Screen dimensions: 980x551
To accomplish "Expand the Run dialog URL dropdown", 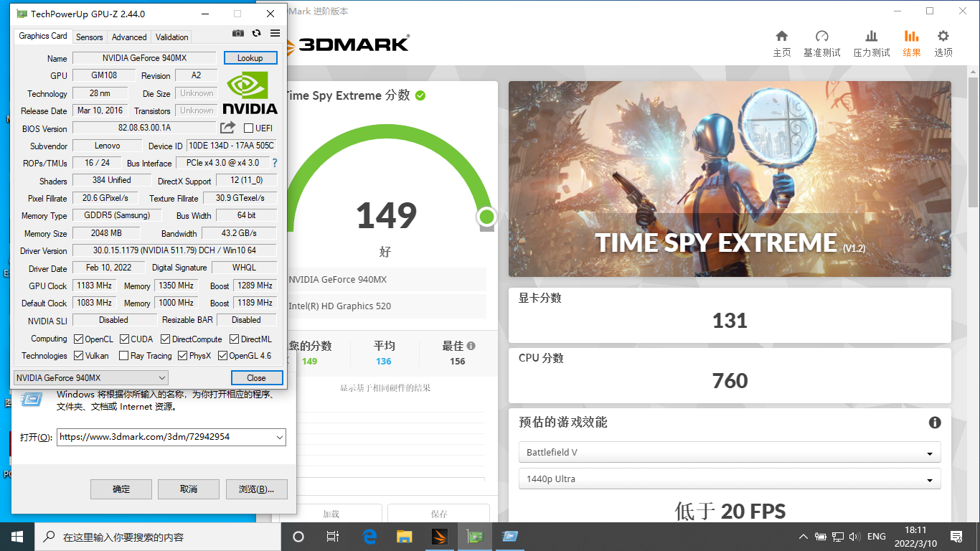I will coord(279,437).
